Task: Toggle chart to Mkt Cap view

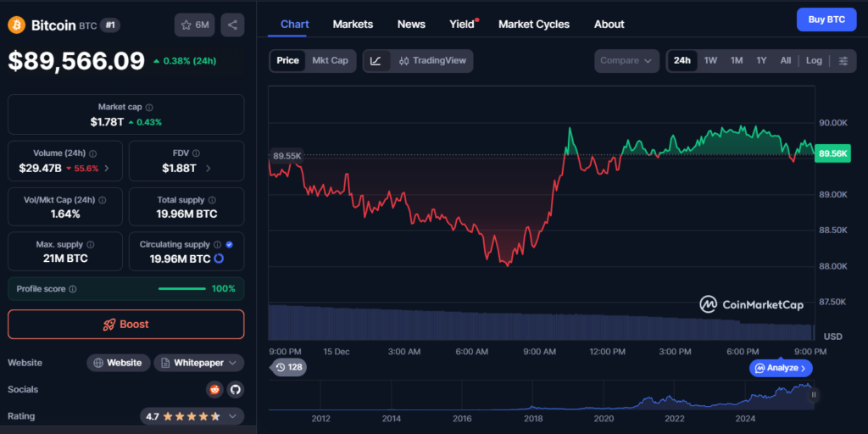Action: (330, 61)
